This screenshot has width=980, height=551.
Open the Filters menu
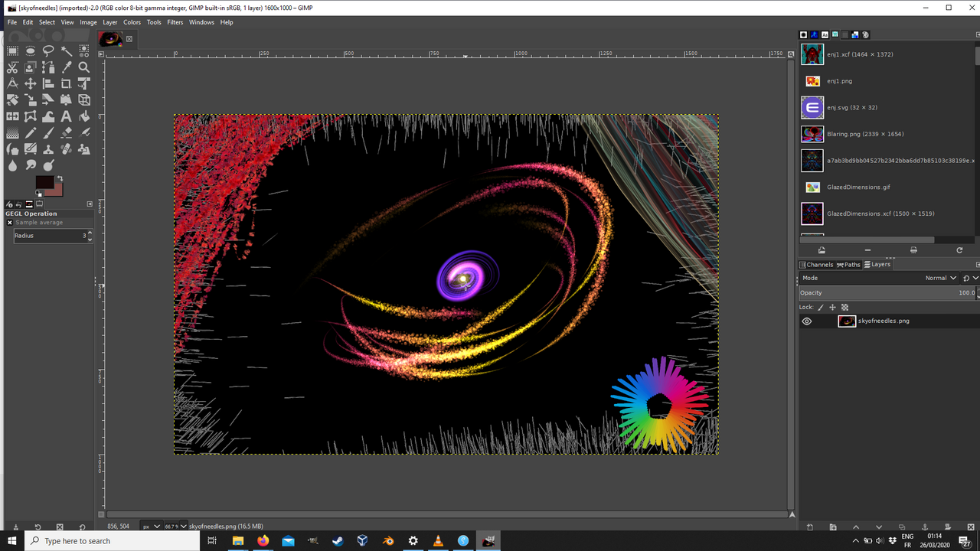[175, 22]
